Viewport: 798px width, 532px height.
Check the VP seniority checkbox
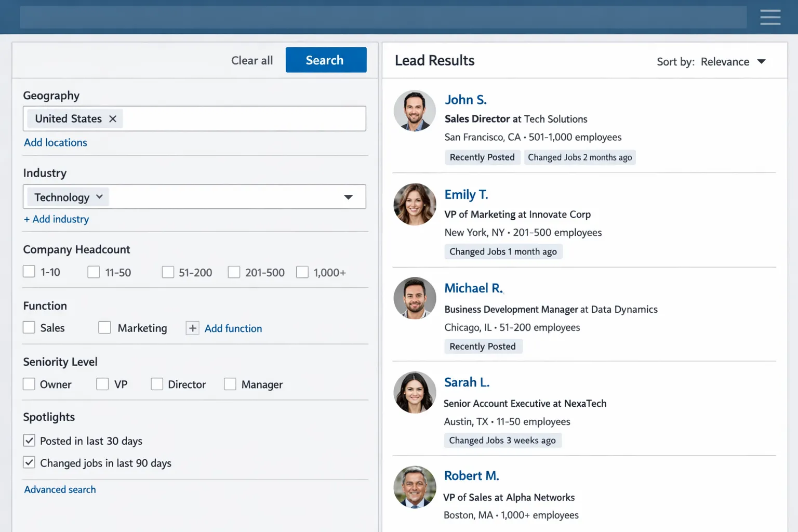(x=102, y=384)
